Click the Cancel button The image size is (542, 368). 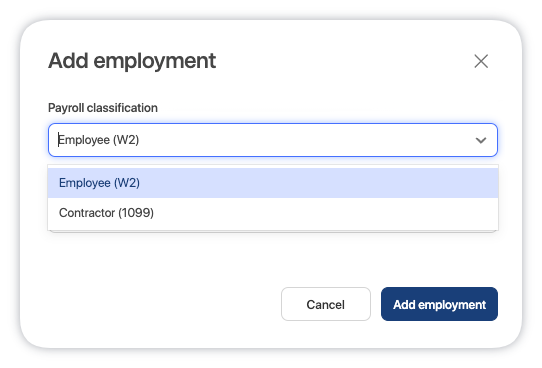coord(326,304)
